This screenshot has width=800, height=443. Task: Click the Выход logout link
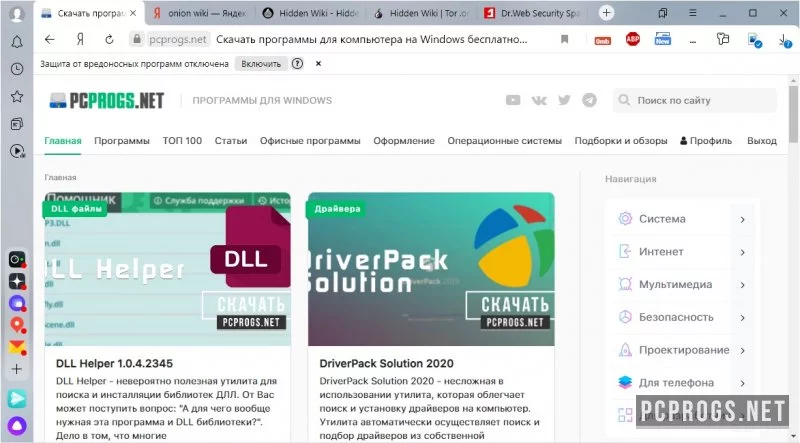tap(762, 141)
